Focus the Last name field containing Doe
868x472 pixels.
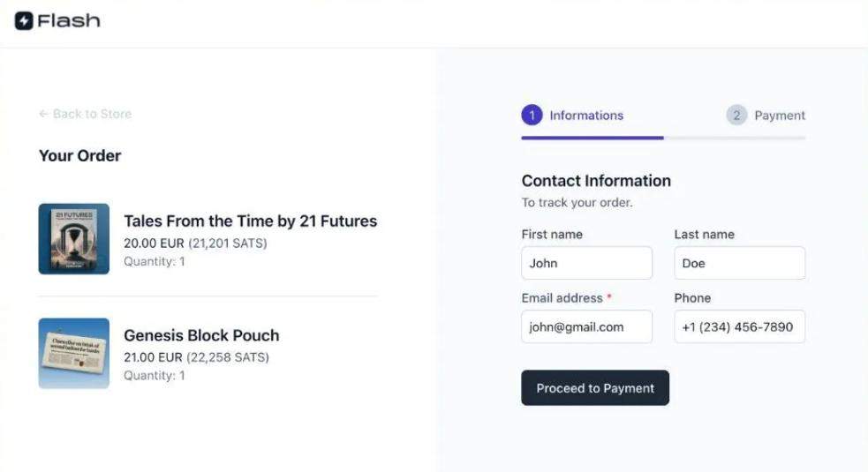(x=739, y=263)
